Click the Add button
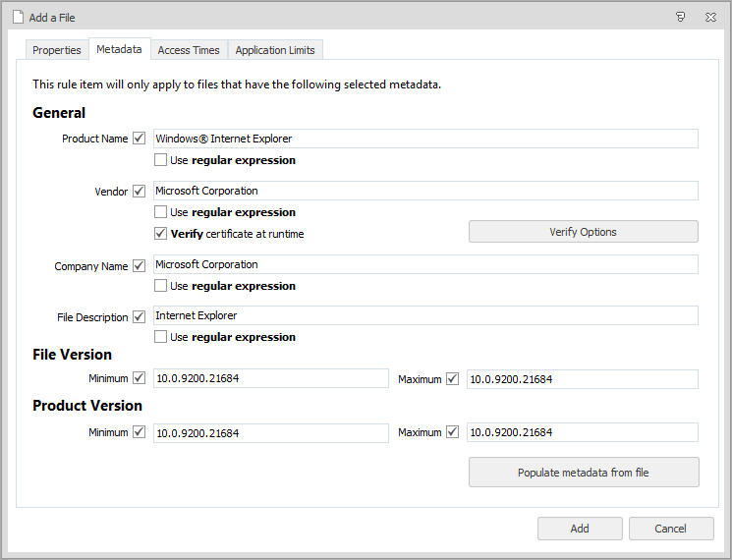The width and height of the screenshot is (732, 560). 580,529
